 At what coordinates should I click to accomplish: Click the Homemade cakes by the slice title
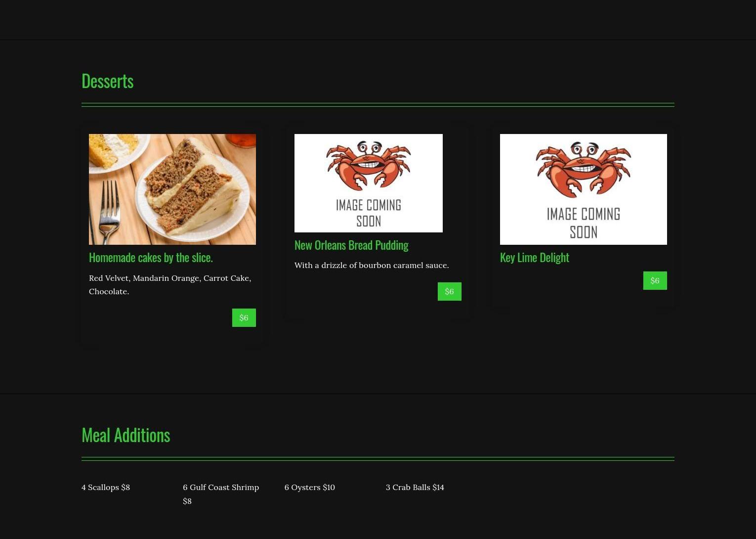pos(151,258)
